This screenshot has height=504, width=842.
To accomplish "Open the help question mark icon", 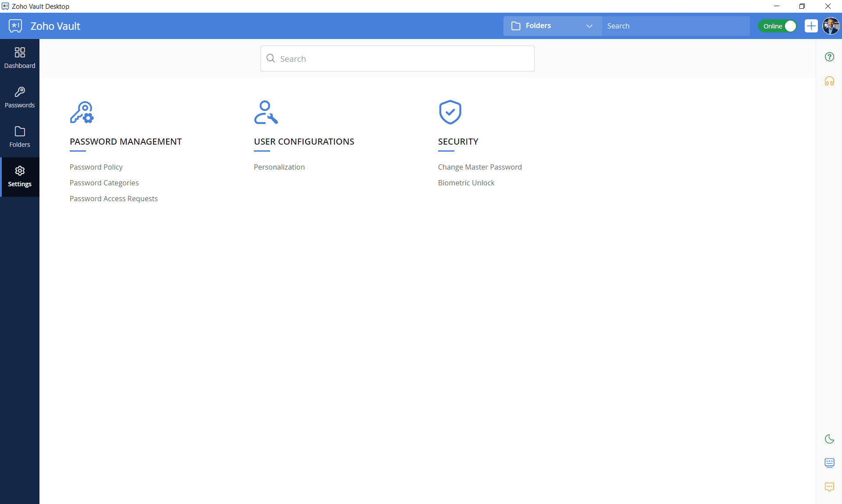I will click(x=829, y=57).
